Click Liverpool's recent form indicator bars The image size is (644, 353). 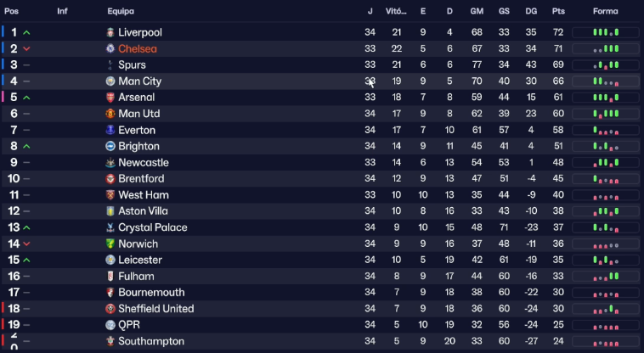(605, 32)
